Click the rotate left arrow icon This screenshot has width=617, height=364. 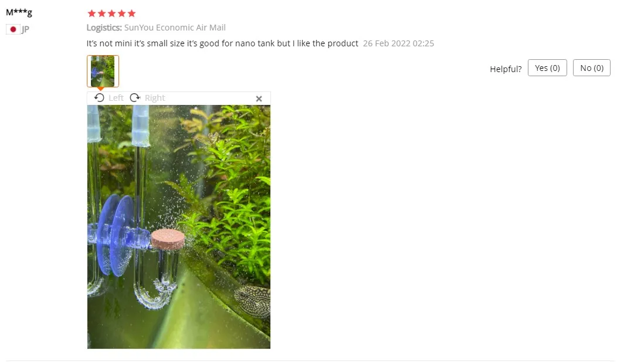click(x=99, y=97)
